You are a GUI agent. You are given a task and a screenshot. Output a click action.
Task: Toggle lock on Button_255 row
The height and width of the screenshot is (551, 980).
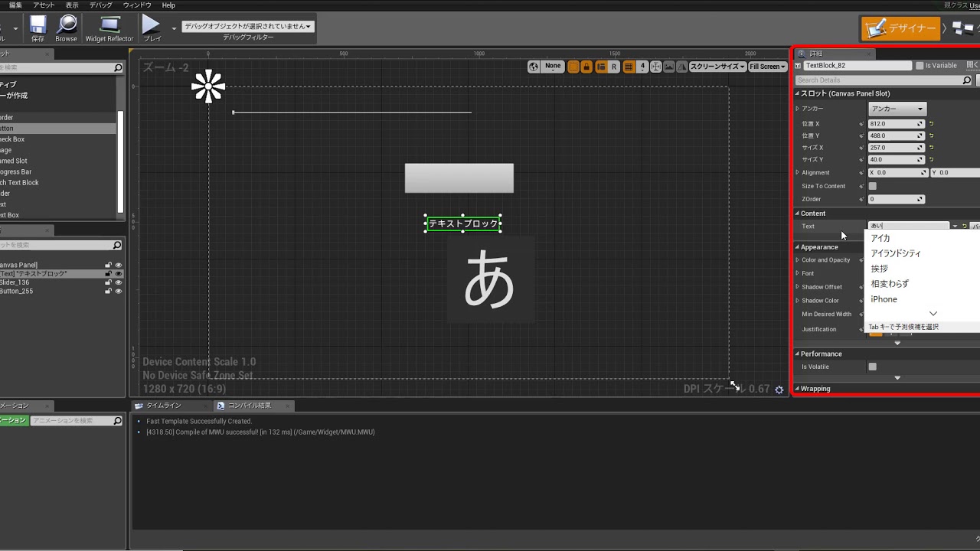[x=108, y=292]
